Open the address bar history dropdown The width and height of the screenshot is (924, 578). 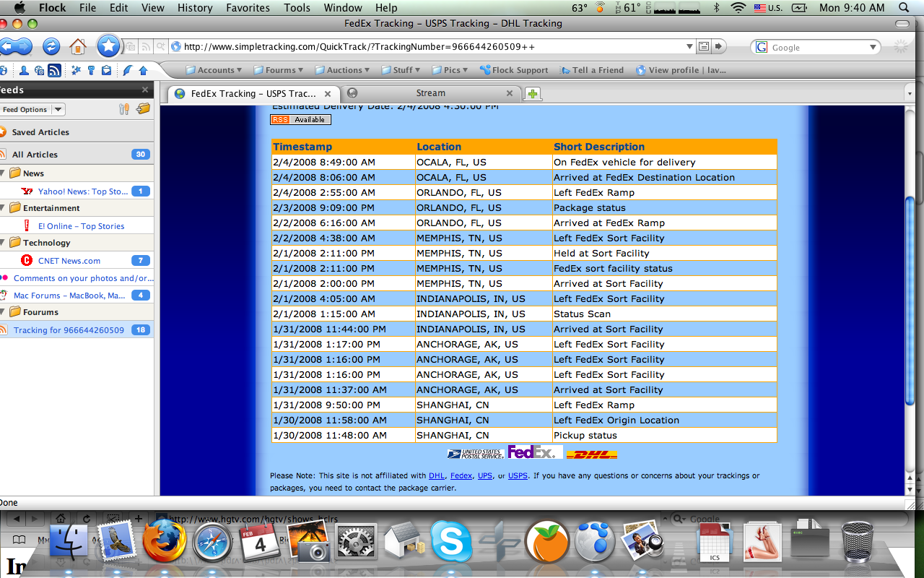[689, 47]
